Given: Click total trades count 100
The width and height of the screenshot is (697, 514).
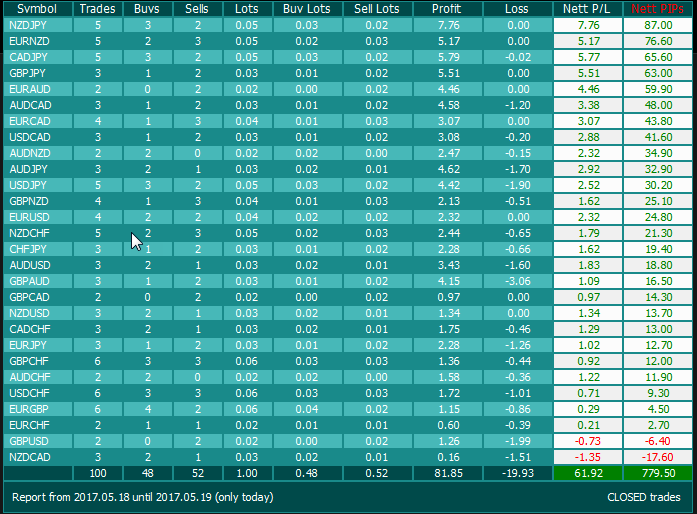Looking at the screenshot, I should pos(97,473).
